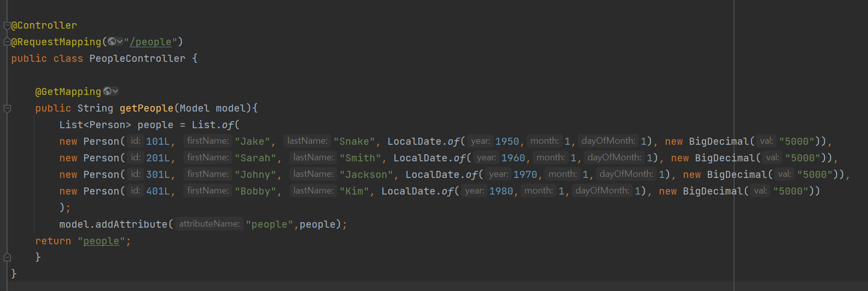Toggle fold marker at method closing brace
Image resolution: width=868 pixels, height=291 pixels.
tap(7, 257)
